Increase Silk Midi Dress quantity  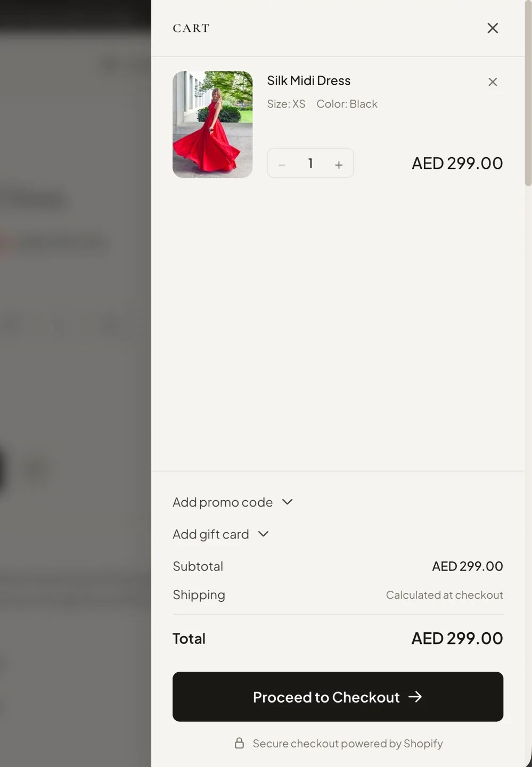339,165
